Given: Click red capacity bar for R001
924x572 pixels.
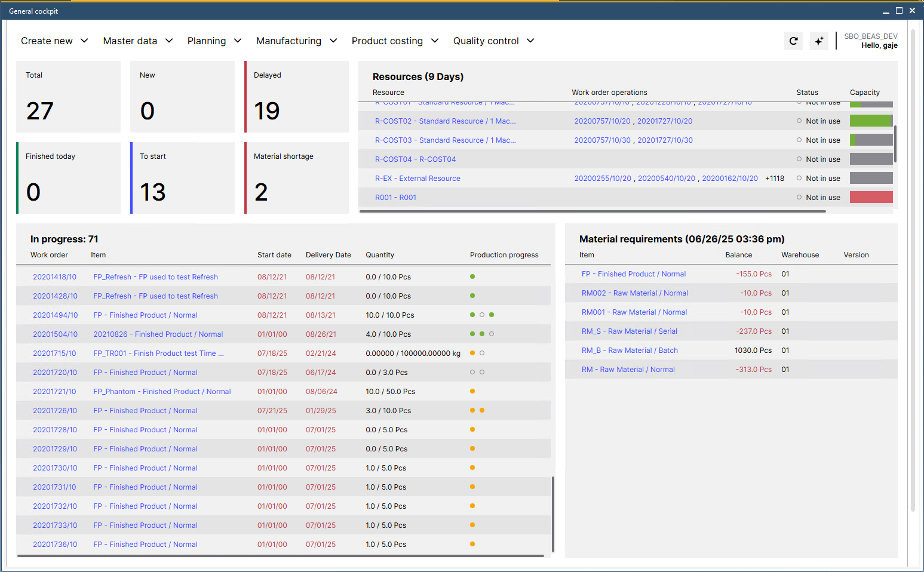Looking at the screenshot, I should pyautogui.click(x=871, y=197).
